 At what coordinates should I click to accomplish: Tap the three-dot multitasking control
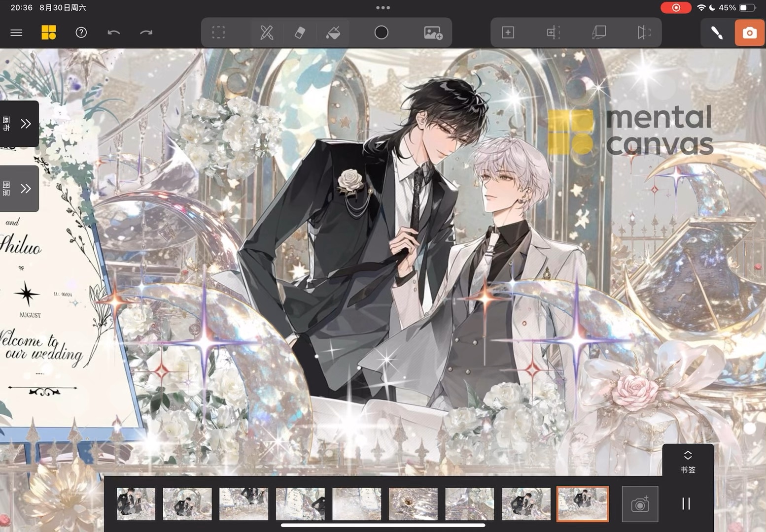coord(383,7)
